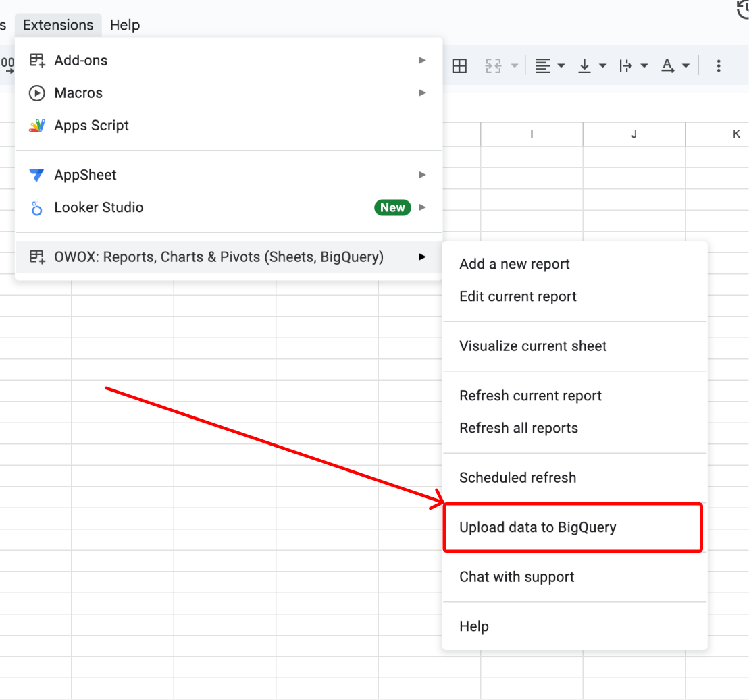Expand the Looker Studio submenu arrow

click(x=422, y=207)
